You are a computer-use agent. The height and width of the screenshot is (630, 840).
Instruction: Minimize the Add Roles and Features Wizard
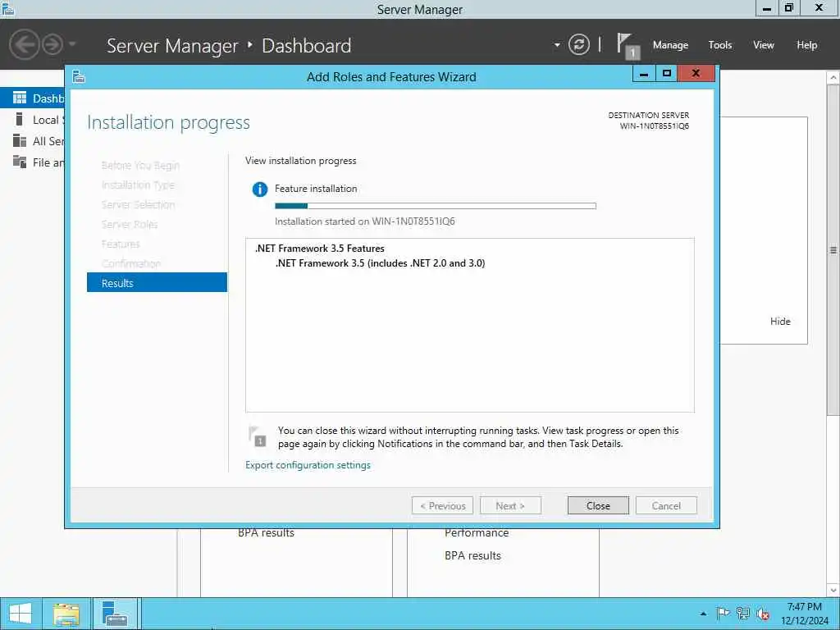point(644,74)
